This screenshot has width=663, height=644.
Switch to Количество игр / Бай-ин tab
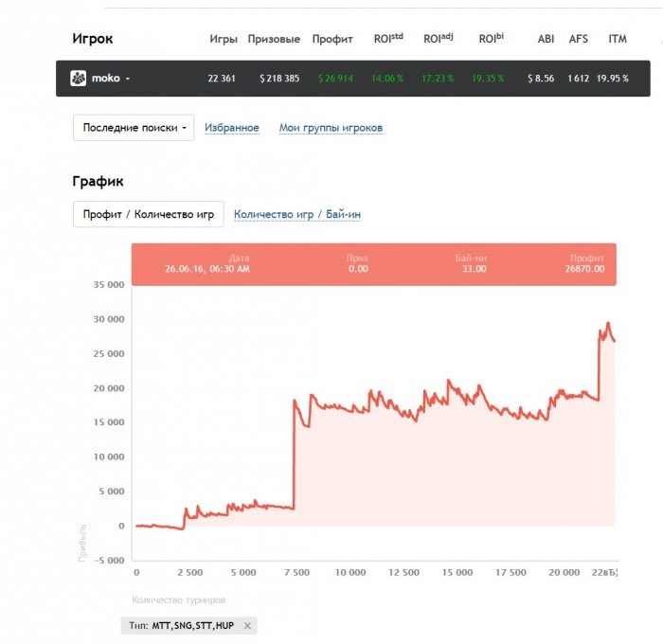pyautogui.click(x=297, y=215)
